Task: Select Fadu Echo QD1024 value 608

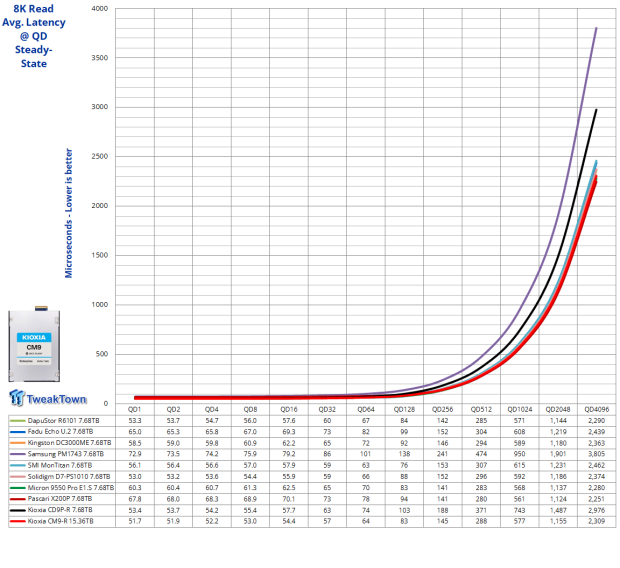Action: tap(519, 432)
